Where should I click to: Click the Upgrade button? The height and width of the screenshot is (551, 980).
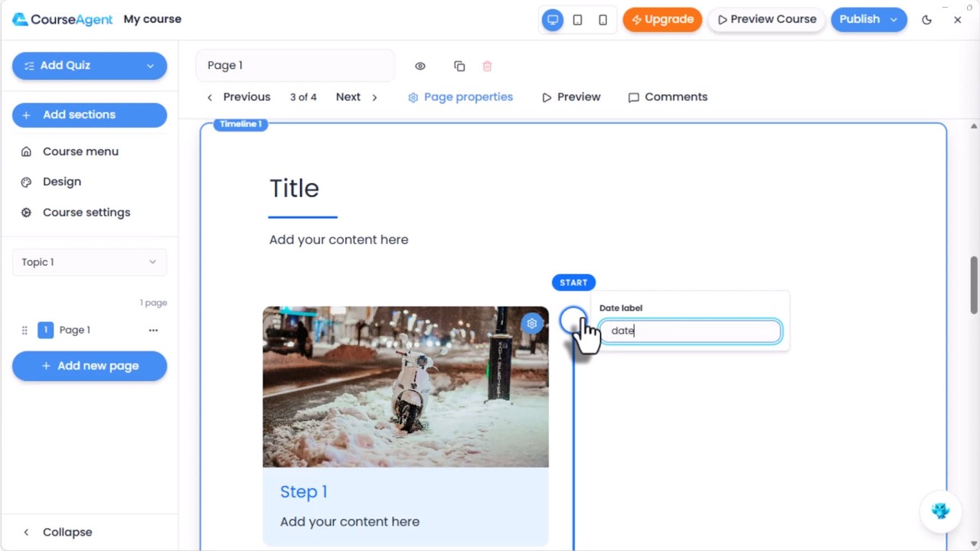[662, 20]
